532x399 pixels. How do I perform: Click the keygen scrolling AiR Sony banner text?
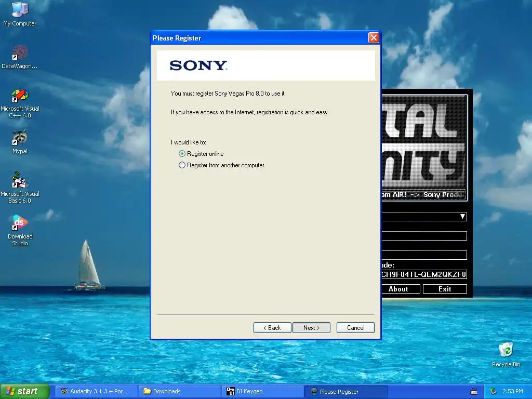pos(423,195)
